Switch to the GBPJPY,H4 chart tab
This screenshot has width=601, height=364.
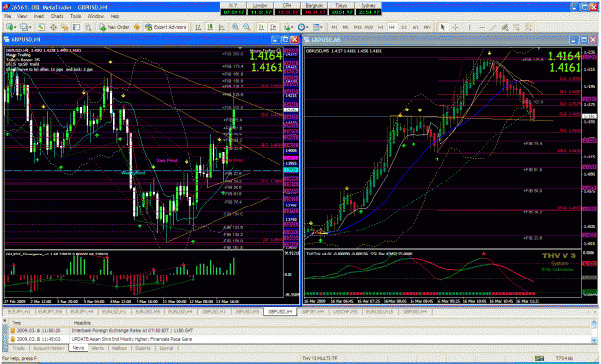click(x=313, y=312)
